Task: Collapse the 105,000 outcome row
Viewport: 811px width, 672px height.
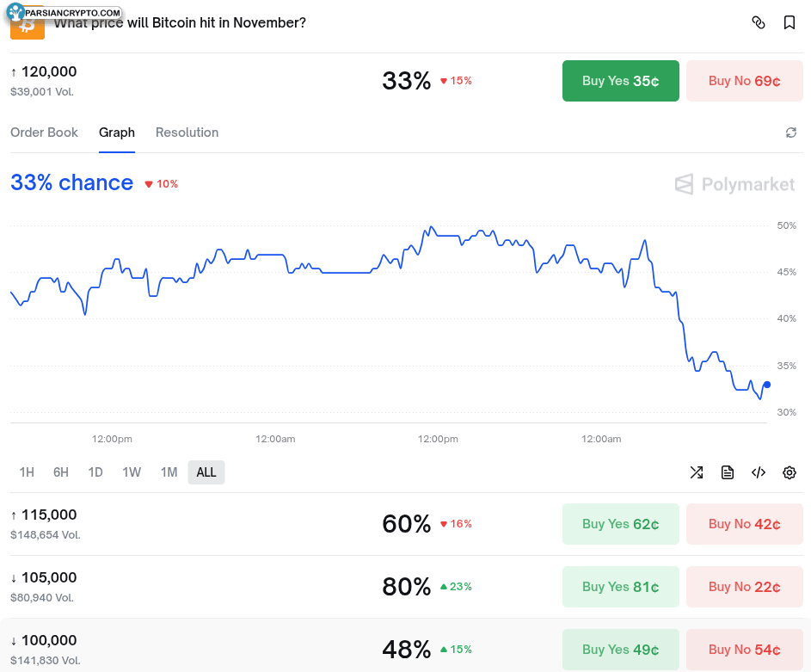Action: pyautogui.click(x=14, y=577)
